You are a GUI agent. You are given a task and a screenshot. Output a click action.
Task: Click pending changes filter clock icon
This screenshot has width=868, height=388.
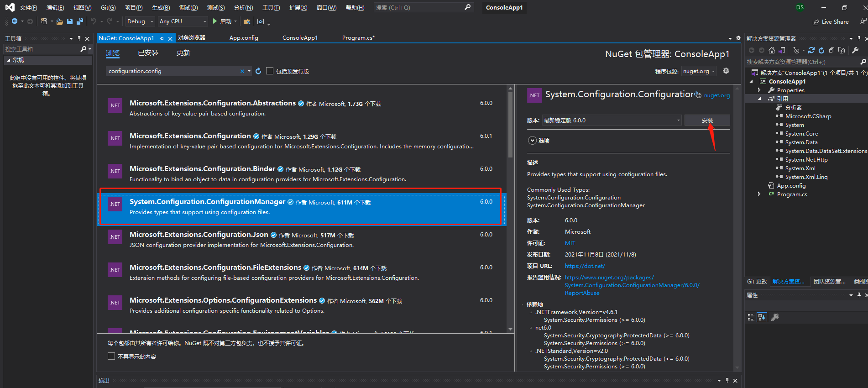[x=796, y=50]
